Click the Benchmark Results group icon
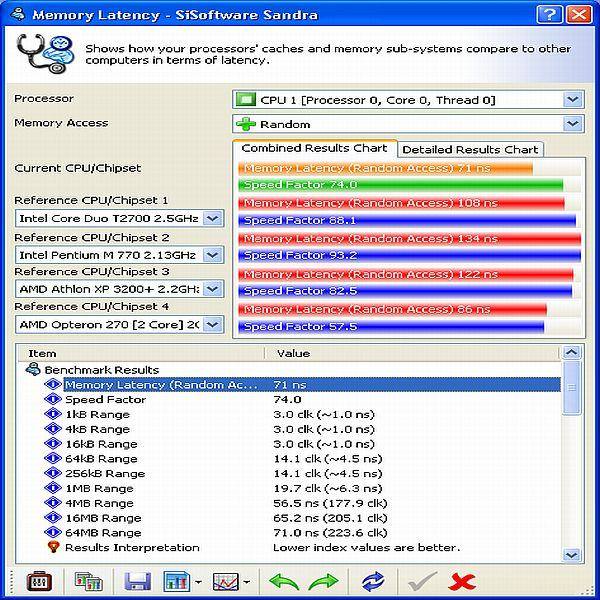 pyautogui.click(x=33, y=370)
